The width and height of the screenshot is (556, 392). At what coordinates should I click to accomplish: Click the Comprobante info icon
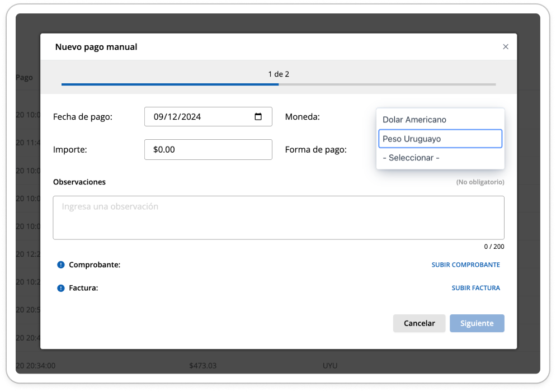coord(61,265)
